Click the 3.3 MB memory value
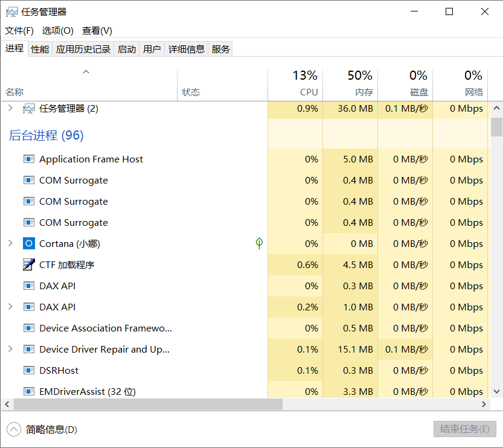This screenshot has width=503, height=448. [x=358, y=392]
